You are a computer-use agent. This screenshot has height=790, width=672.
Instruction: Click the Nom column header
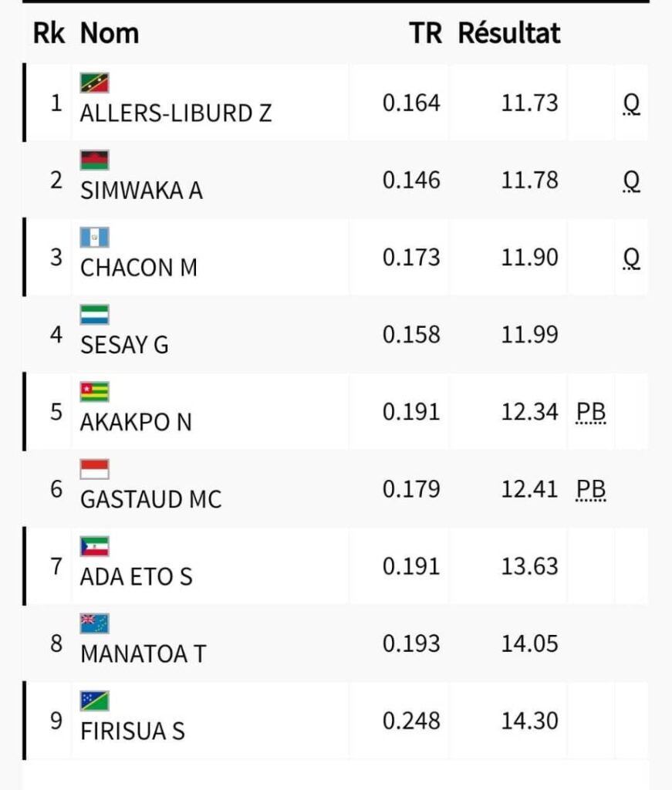[x=110, y=34]
